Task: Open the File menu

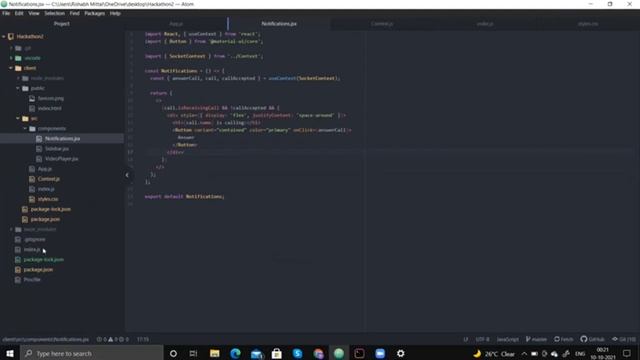Action: (x=6, y=13)
